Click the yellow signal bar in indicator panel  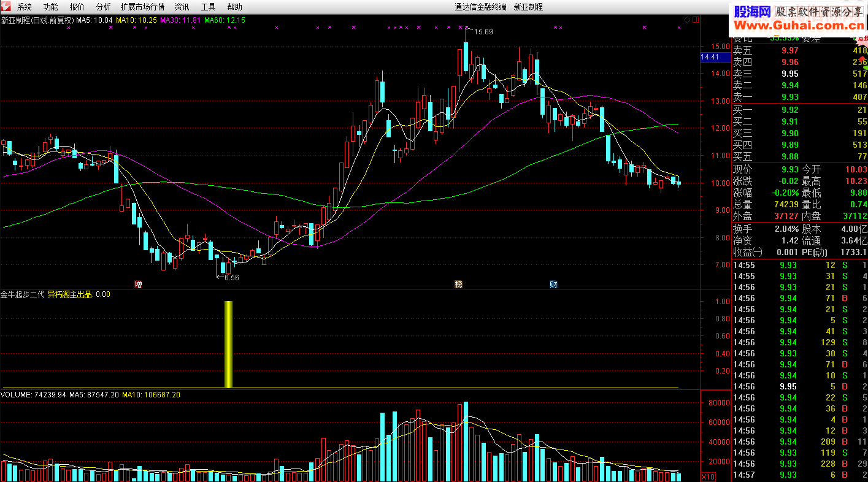tap(228, 345)
